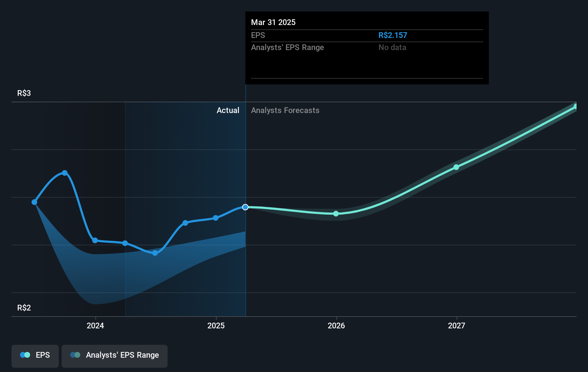Select the final forecast point at far right
Viewport: 588px width, 372px height.
(x=575, y=107)
